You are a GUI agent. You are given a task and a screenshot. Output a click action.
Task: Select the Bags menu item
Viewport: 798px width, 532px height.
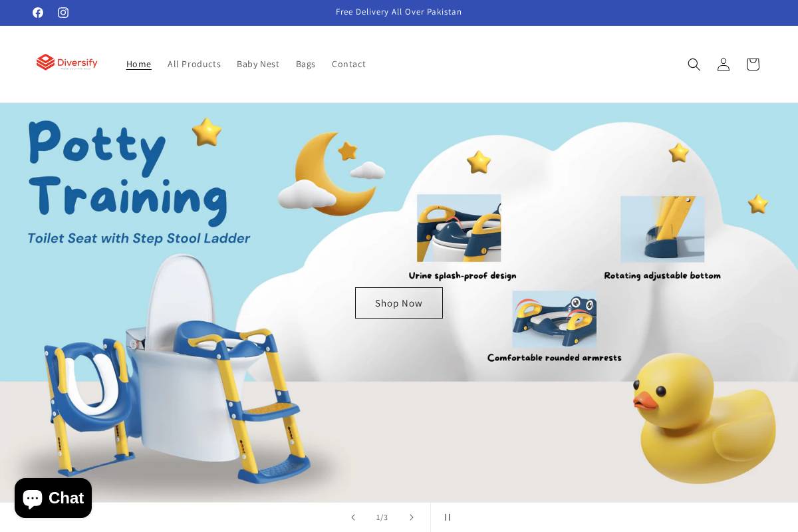[x=305, y=64]
